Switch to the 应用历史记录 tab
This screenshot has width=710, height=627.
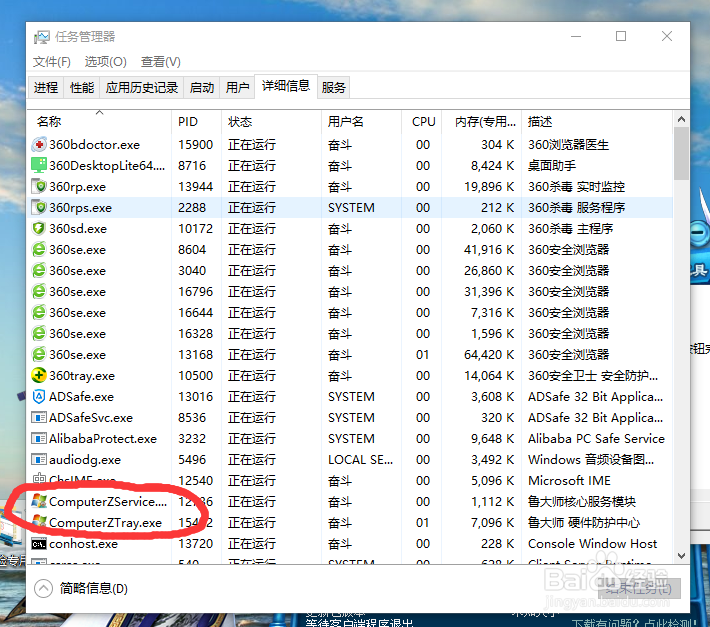click(x=142, y=87)
